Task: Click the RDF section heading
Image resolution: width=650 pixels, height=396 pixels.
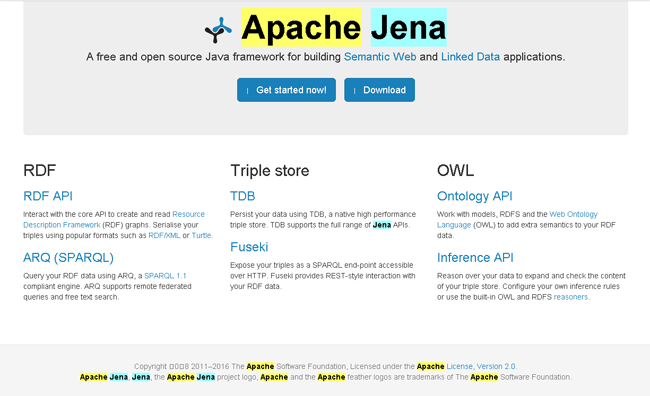Action: [39, 170]
